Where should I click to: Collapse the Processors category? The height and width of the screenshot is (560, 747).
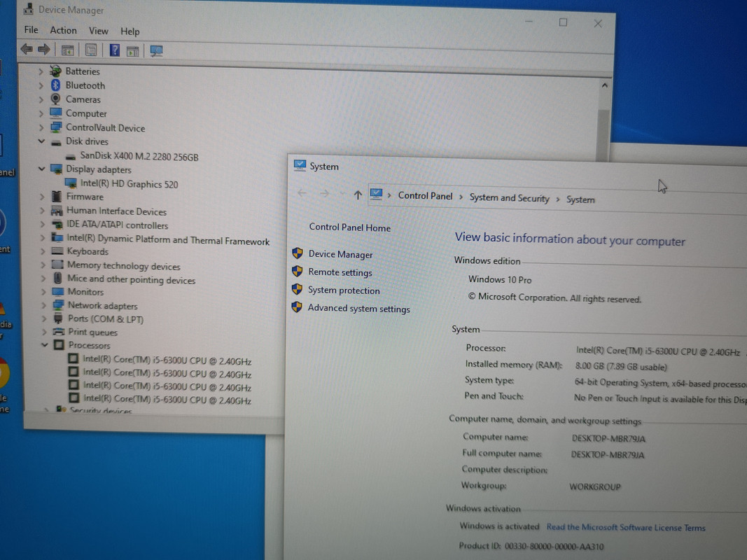click(x=44, y=345)
